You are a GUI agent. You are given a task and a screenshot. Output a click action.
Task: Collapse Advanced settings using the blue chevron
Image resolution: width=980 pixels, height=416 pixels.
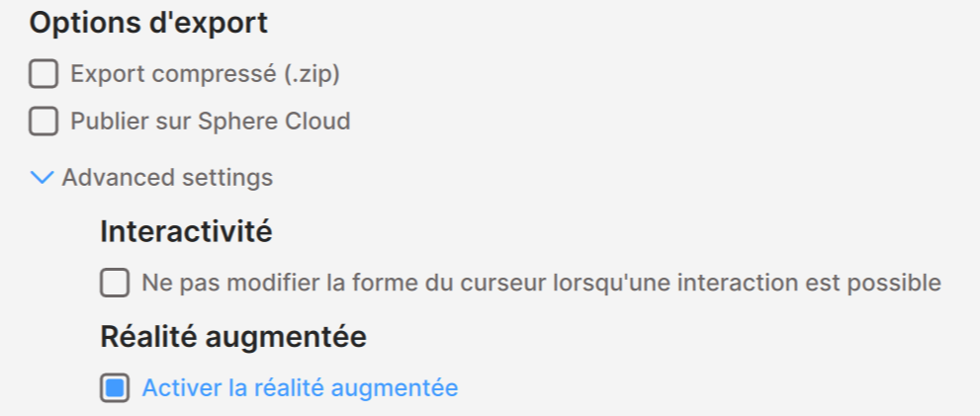tap(42, 178)
